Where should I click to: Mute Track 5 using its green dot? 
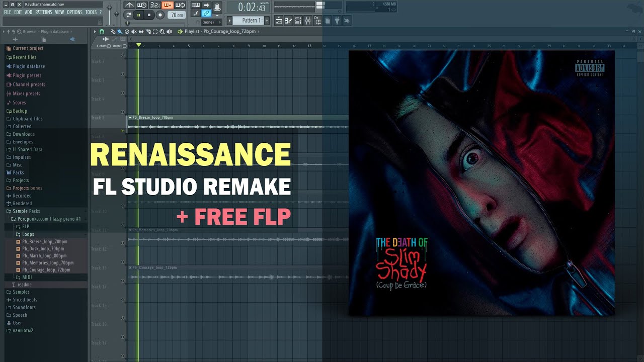coord(122,130)
